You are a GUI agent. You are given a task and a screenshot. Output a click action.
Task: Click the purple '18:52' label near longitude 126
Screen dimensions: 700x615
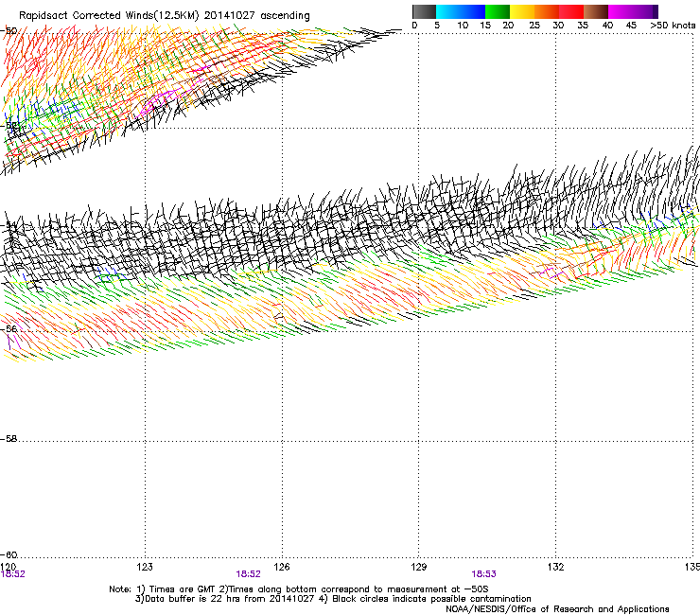pos(248,574)
